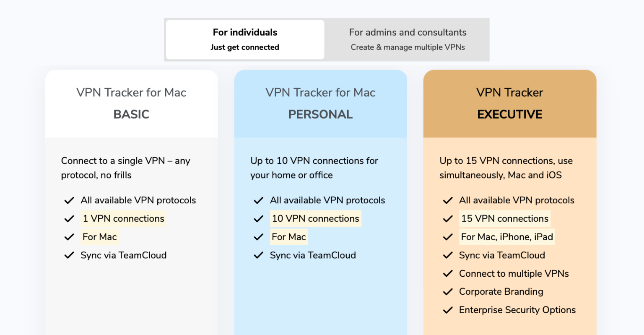Click checkmark beside "For Mac, iPhone, iPad"
Screen dimensions: 644x335
(x=448, y=237)
